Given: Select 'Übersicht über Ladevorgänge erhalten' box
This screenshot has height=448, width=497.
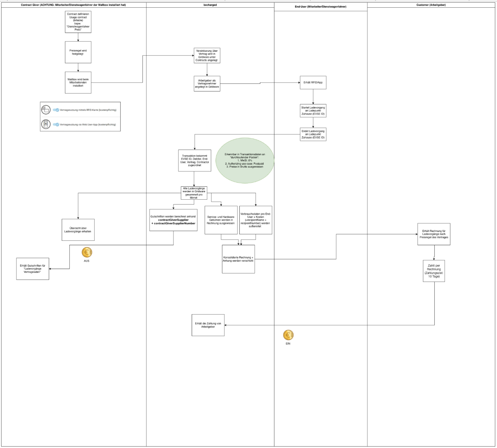Looking at the screenshot, I should [78, 230].
